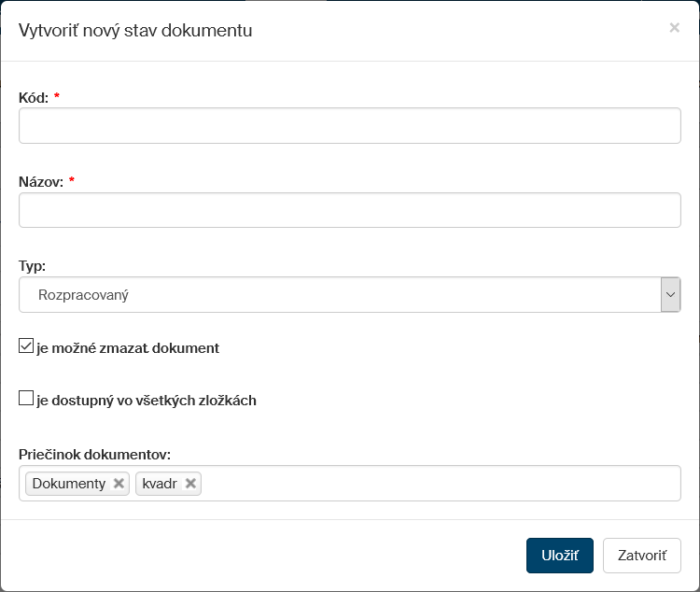Select the Dokumenty folder tag text
Image resolution: width=700 pixels, height=592 pixels.
tap(69, 484)
